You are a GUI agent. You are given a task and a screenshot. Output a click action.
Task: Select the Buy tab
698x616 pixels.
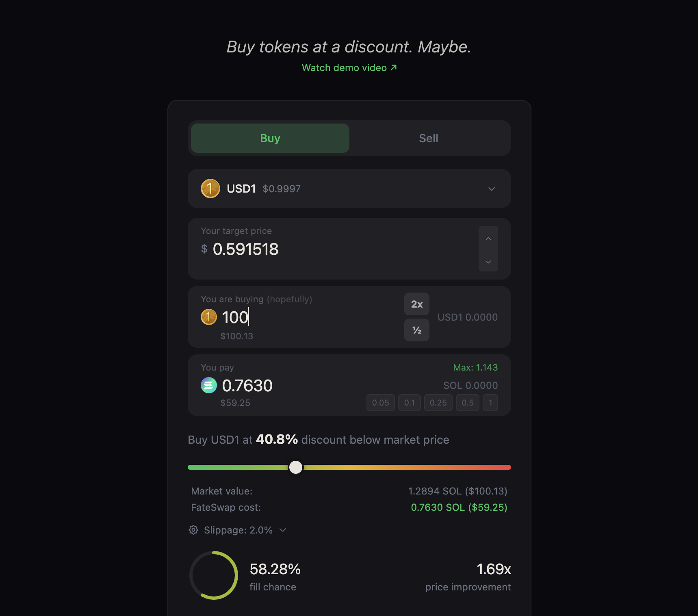click(269, 138)
